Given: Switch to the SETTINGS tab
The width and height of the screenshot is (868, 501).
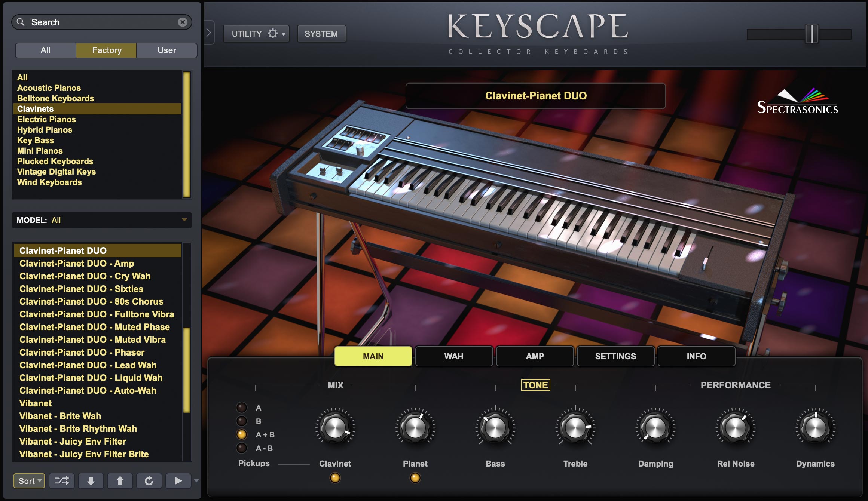Looking at the screenshot, I should (x=615, y=356).
